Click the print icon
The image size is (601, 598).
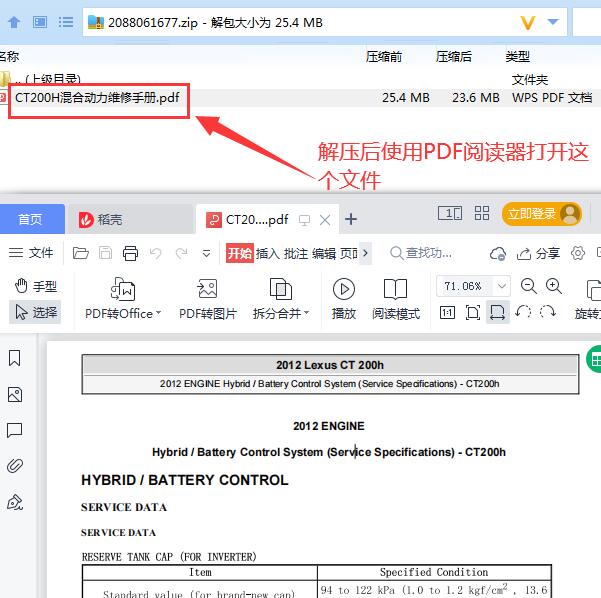point(130,253)
